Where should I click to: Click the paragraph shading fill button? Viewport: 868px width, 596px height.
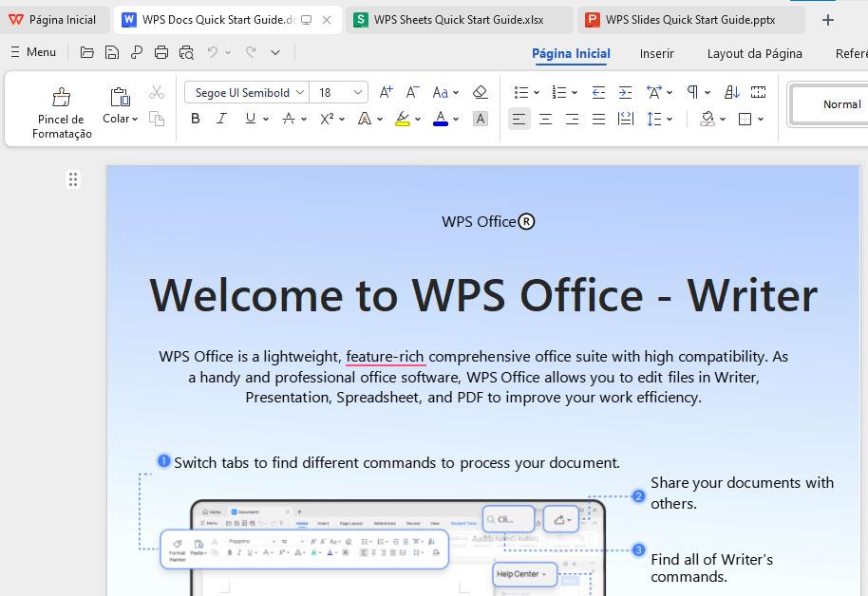(x=708, y=119)
